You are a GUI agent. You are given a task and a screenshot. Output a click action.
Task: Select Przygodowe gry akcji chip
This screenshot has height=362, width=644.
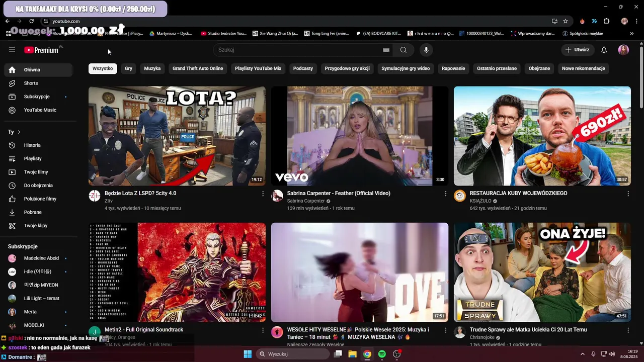pyautogui.click(x=347, y=68)
